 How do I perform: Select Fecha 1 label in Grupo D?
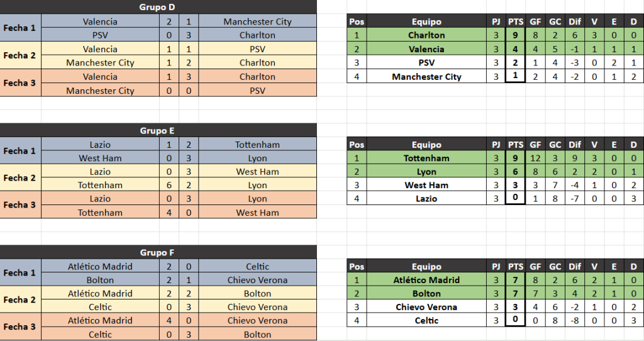[x=20, y=28]
